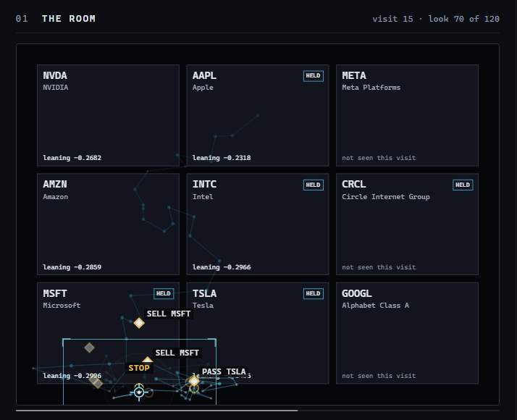Click the AAPL ticker heading
517x420 pixels.
[204, 75]
